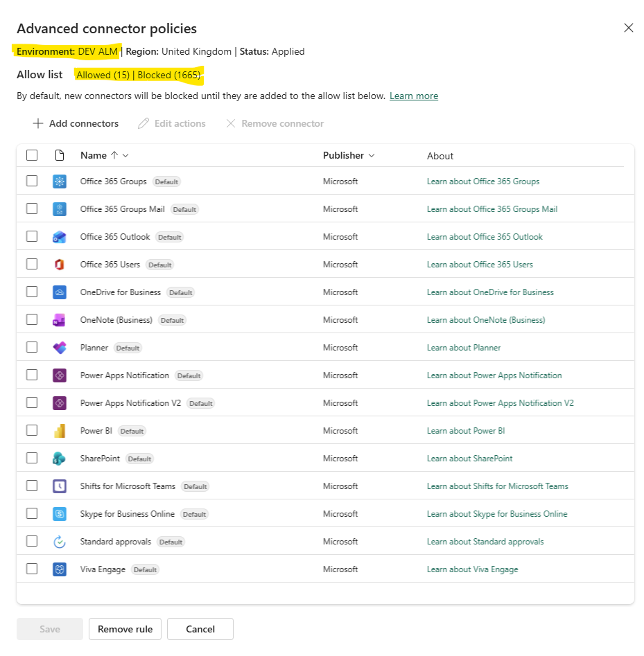The height and width of the screenshot is (656, 644).
Task: Click the Office 365 Outlook icon
Action: click(60, 237)
